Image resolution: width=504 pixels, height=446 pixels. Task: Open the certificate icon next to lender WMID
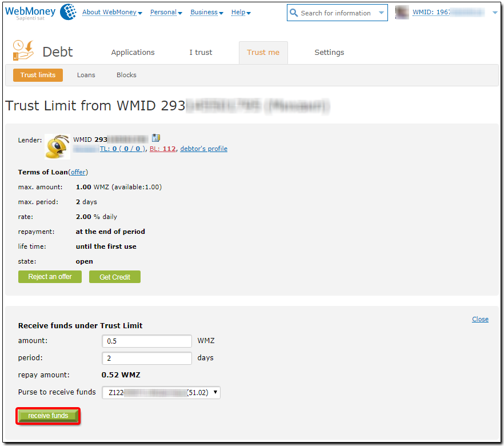pos(156,138)
